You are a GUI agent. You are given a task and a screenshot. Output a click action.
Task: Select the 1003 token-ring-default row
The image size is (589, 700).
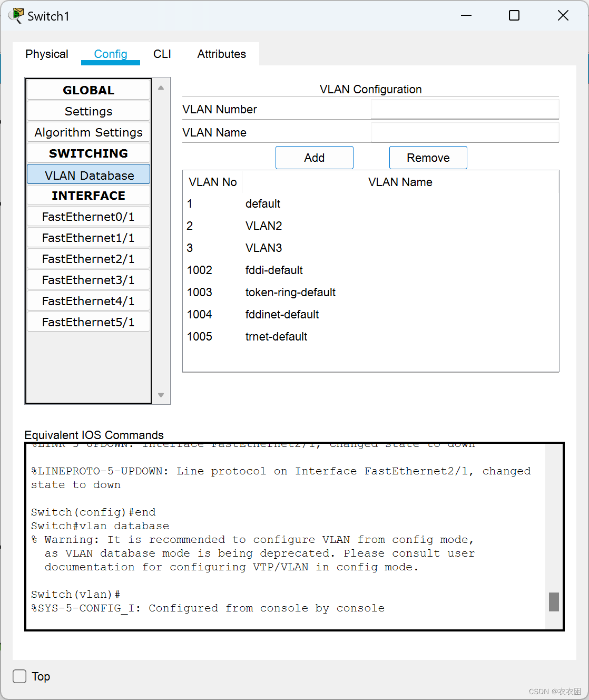[x=371, y=292]
